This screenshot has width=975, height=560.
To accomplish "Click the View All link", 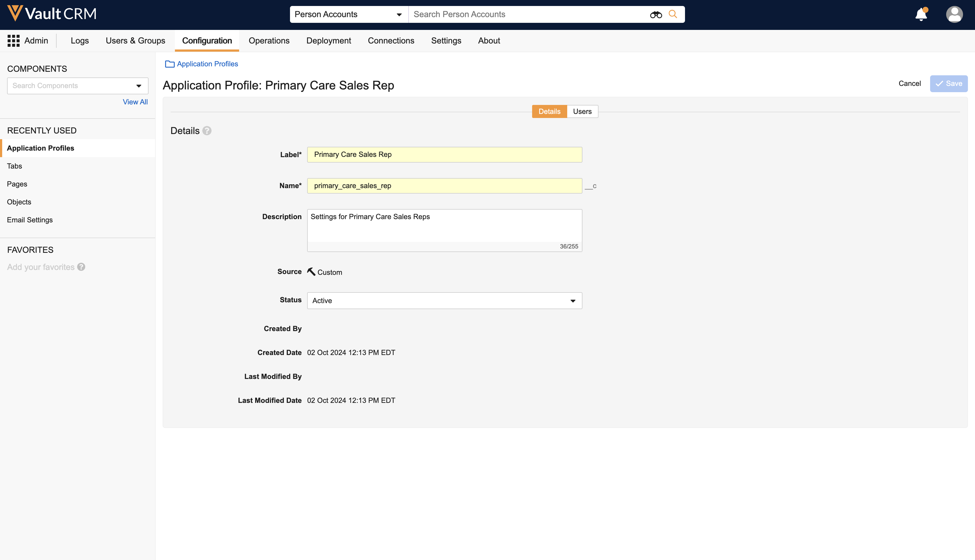I will (135, 102).
